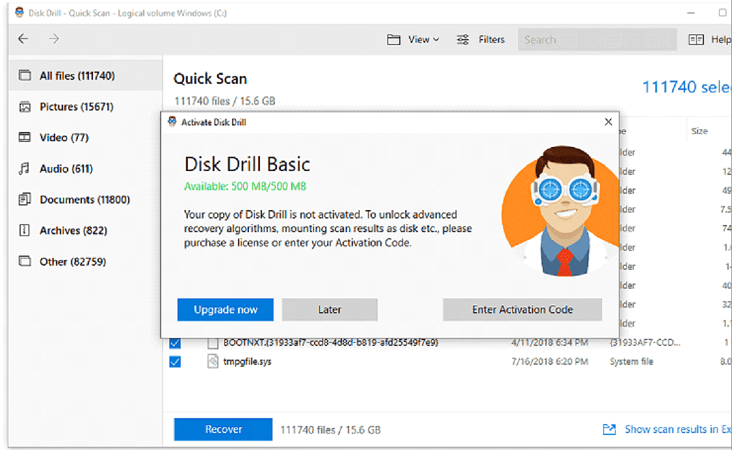The width and height of the screenshot is (732, 450).
Task: Click Enter Activation Code button
Action: click(x=522, y=309)
